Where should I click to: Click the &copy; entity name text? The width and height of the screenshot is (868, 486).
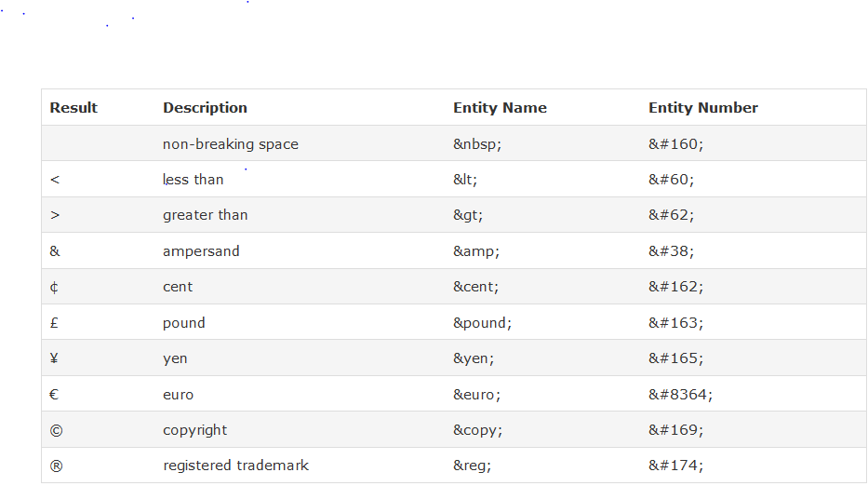(x=477, y=430)
